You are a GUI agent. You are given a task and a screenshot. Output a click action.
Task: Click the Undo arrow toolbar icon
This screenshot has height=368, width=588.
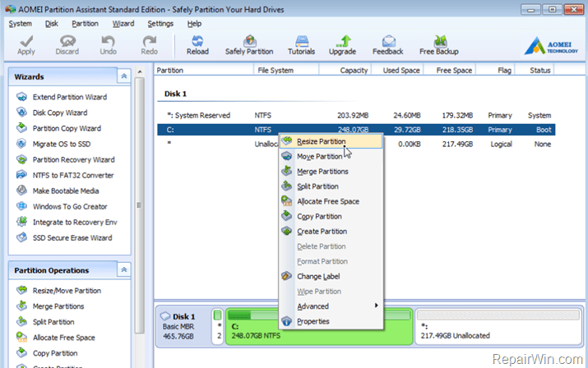point(108,45)
